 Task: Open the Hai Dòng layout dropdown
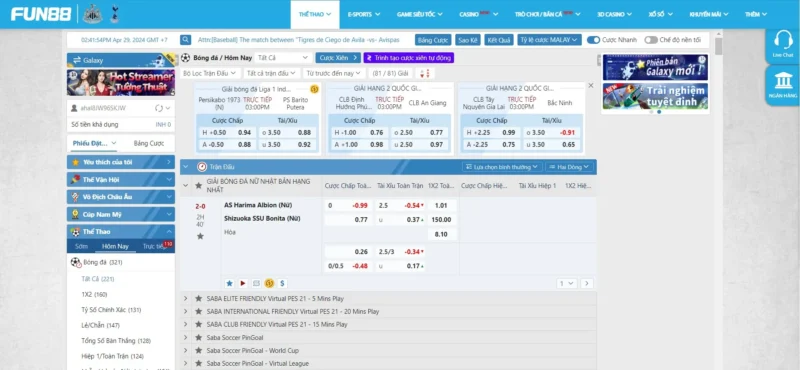(x=569, y=167)
